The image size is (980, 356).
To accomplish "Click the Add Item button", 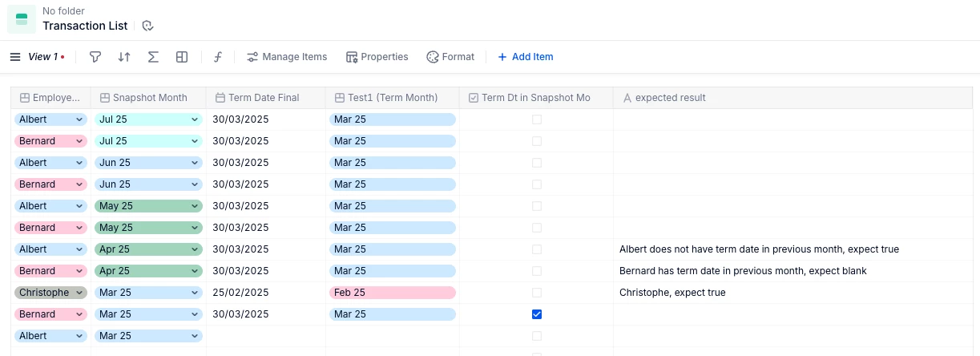I will coord(526,57).
